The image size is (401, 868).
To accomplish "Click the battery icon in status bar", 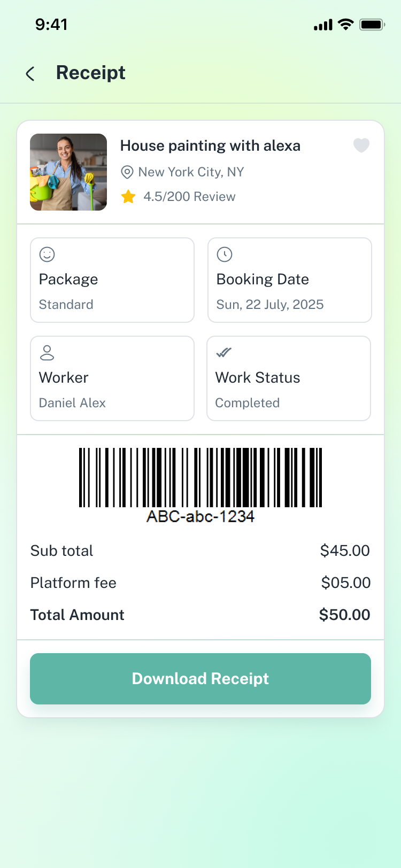I will (372, 25).
